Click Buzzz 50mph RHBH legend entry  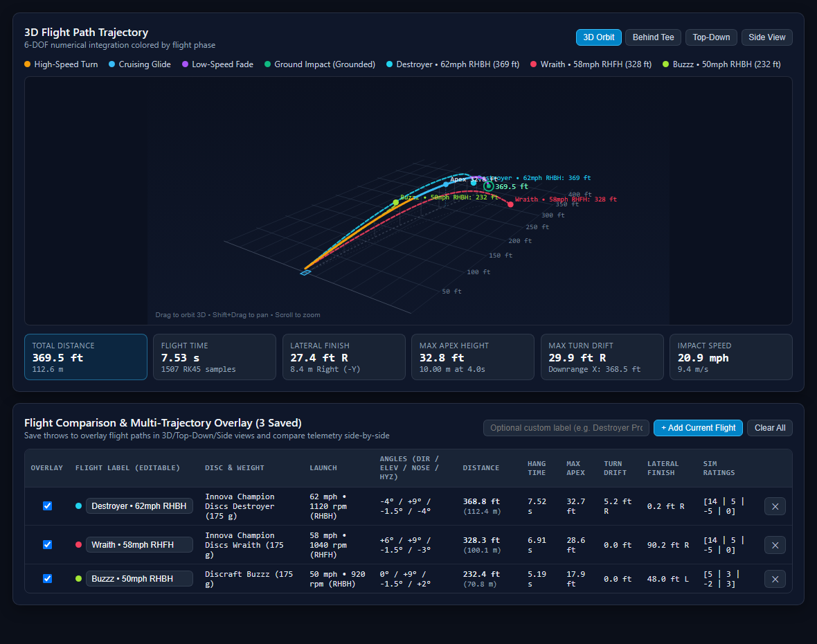[721, 64]
